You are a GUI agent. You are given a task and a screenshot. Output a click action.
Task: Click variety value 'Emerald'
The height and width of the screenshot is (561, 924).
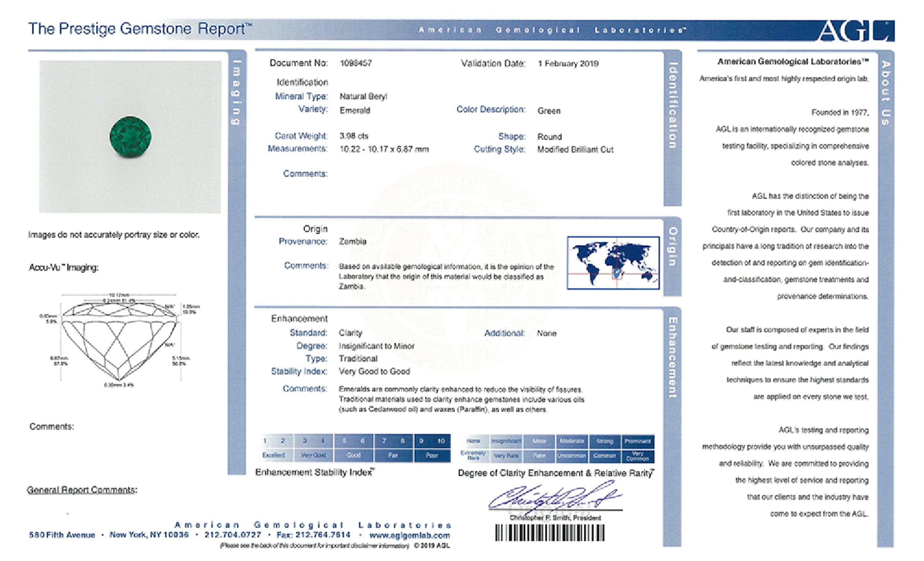(x=355, y=110)
